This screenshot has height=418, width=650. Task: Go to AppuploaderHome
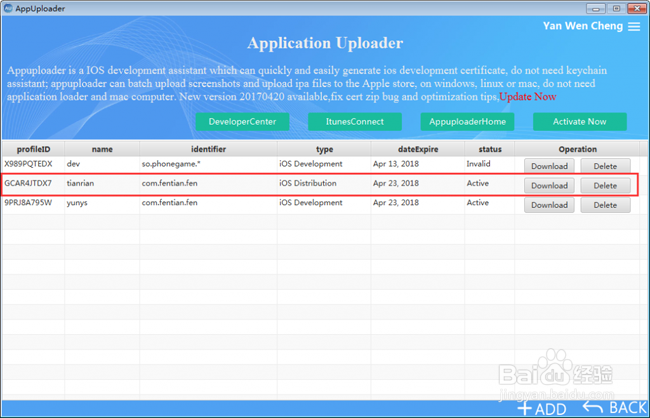click(467, 122)
